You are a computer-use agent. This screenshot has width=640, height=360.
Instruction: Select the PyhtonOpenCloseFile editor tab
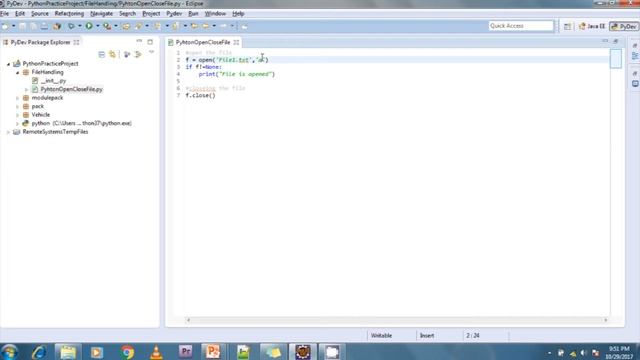click(x=203, y=42)
